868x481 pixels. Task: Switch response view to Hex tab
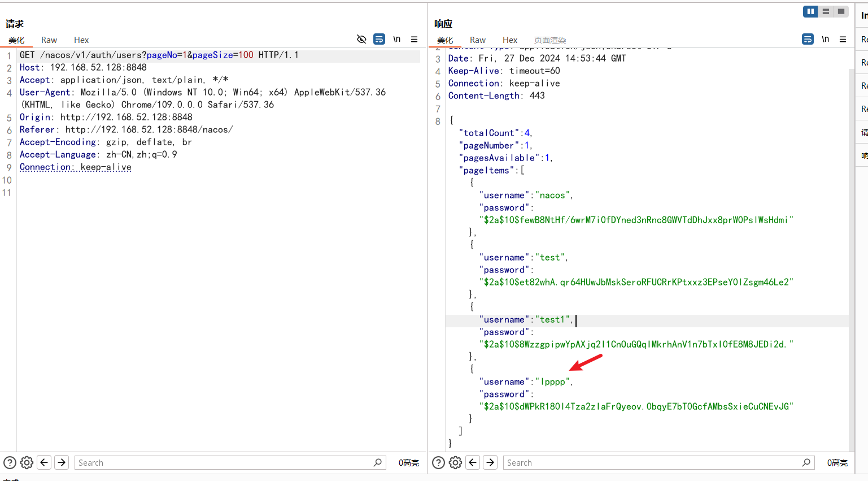tap(510, 40)
